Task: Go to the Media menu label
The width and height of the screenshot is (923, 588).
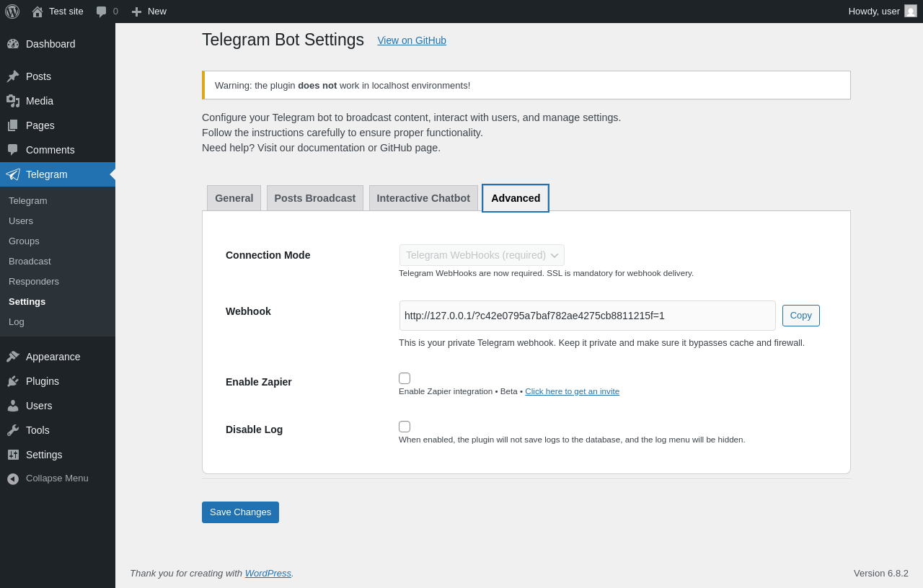Action: [40, 101]
